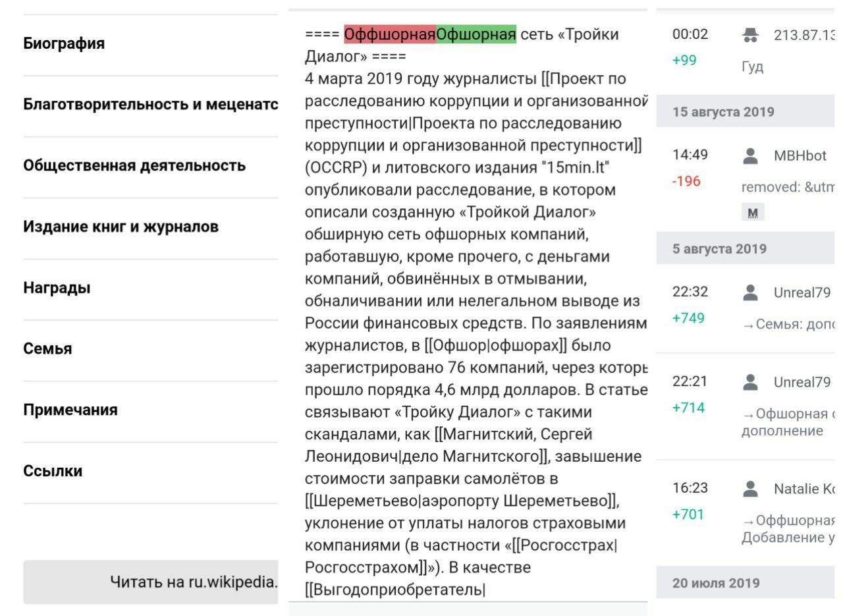The height and width of the screenshot is (616, 843).
Task: Select the Семья section
Action: [x=151, y=349]
